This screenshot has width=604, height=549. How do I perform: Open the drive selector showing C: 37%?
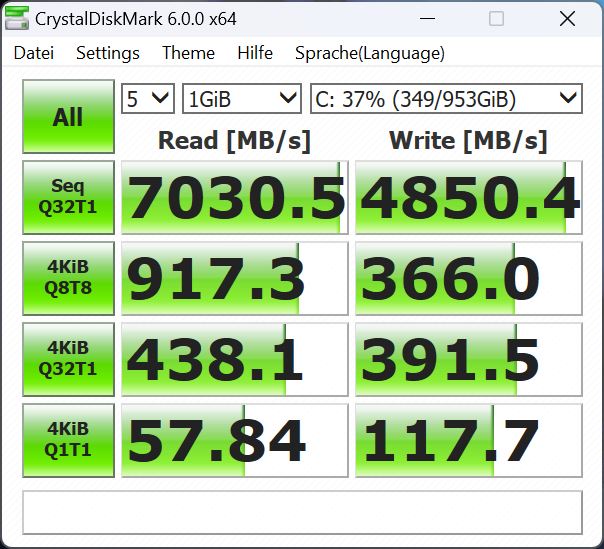[446, 99]
